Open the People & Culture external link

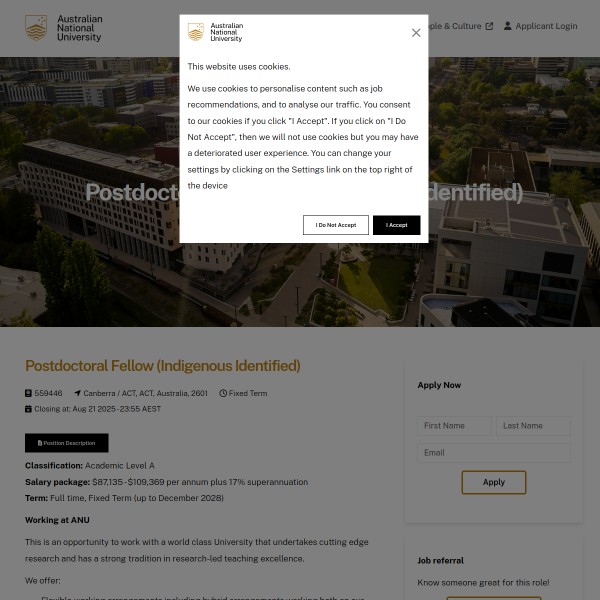[x=454, y=26]
